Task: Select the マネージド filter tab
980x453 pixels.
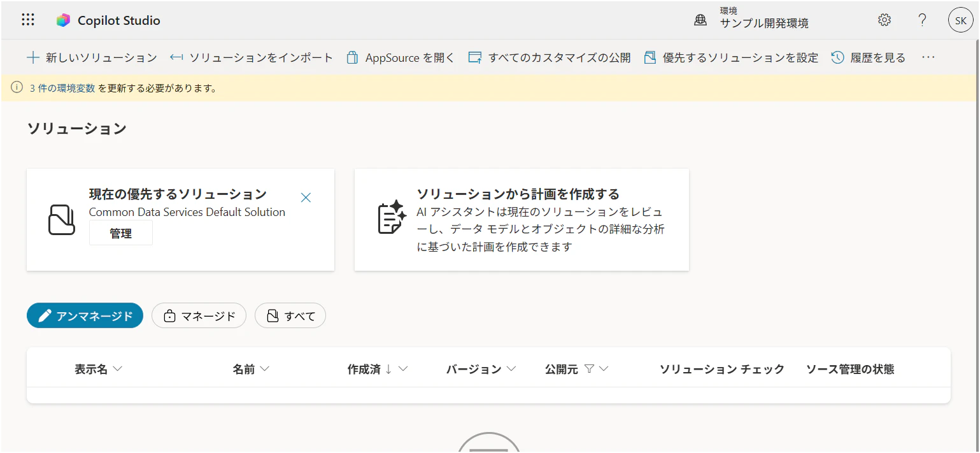Action: click(199, 315)
